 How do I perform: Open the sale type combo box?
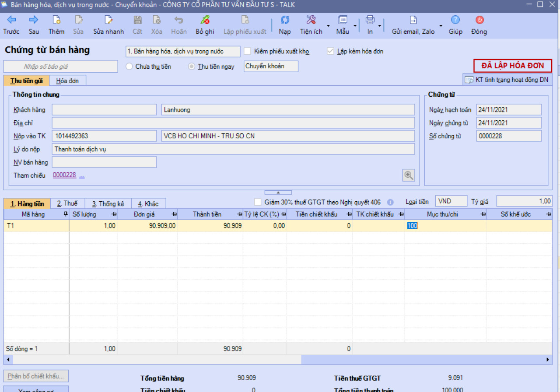pos(183,52)
